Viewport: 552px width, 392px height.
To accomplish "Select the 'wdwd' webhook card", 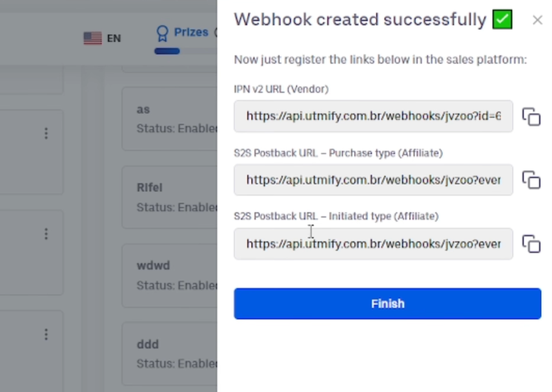I will (170, 276).
